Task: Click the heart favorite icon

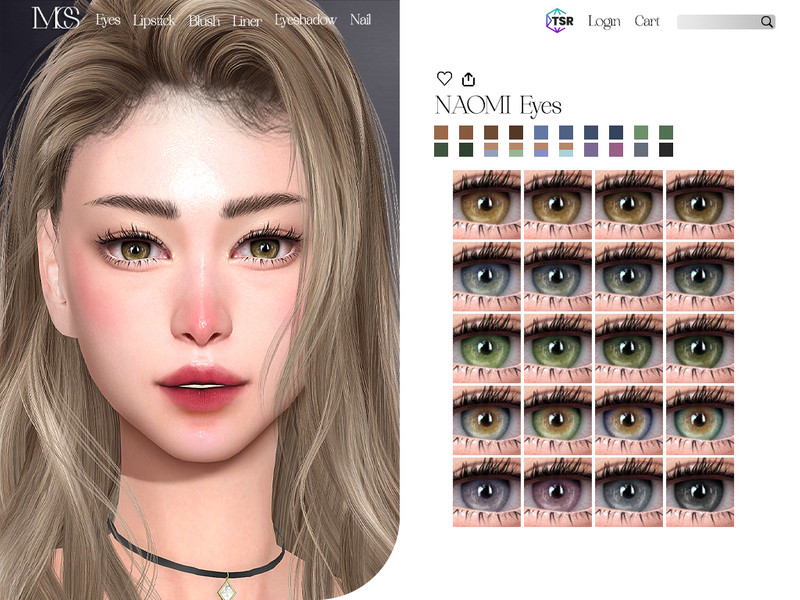Action: coord(444,79)
